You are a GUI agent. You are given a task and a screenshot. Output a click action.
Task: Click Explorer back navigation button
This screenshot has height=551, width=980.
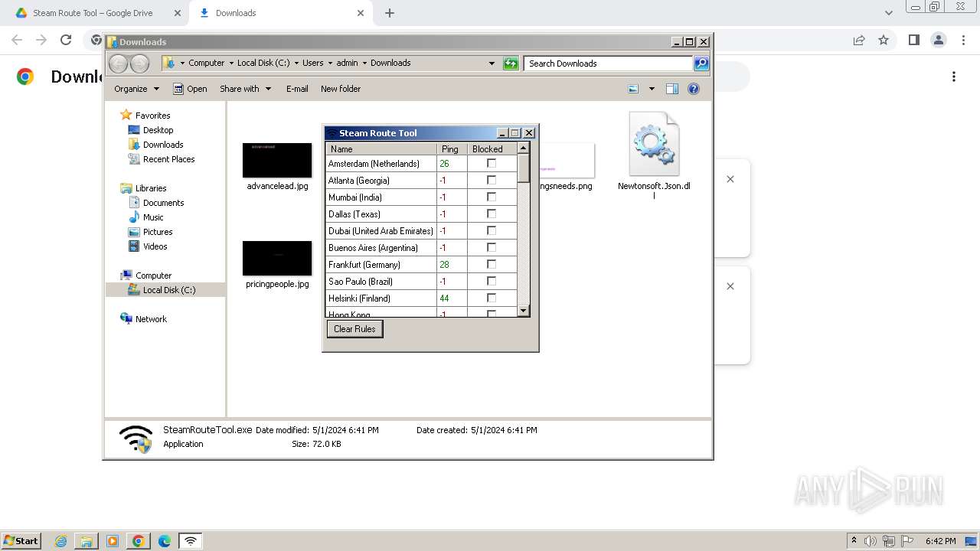(x=118, y=64)
